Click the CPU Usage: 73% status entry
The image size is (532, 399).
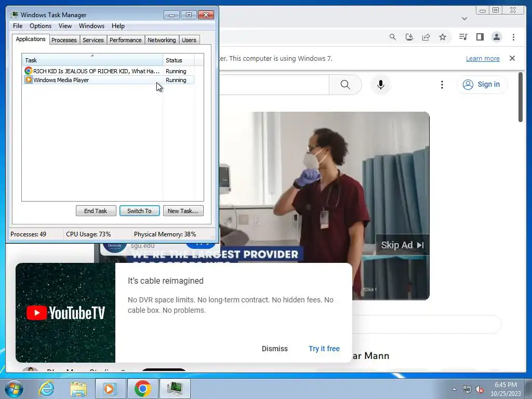[88, 234]
